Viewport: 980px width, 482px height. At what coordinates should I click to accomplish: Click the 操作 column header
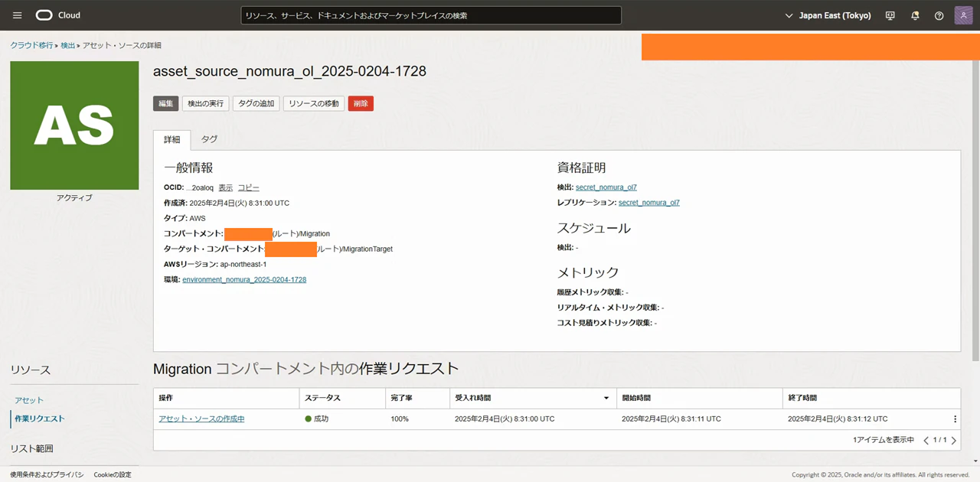coord(227,398)
